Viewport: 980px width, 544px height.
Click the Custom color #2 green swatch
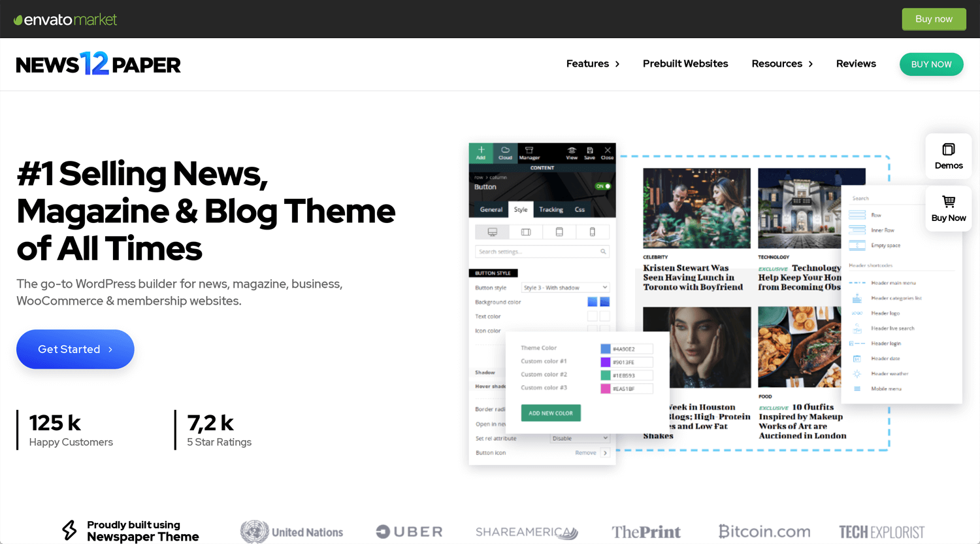pos(605,375)
